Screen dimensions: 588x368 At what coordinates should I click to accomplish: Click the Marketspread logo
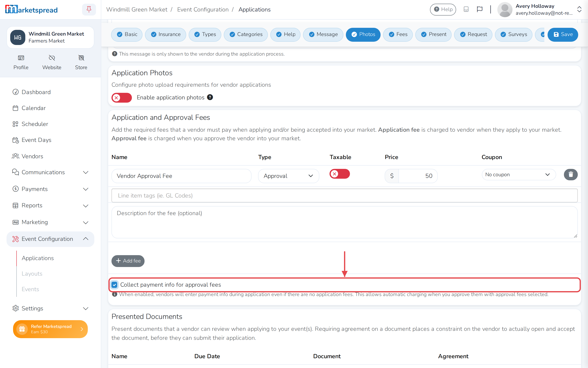coord(31,9)
